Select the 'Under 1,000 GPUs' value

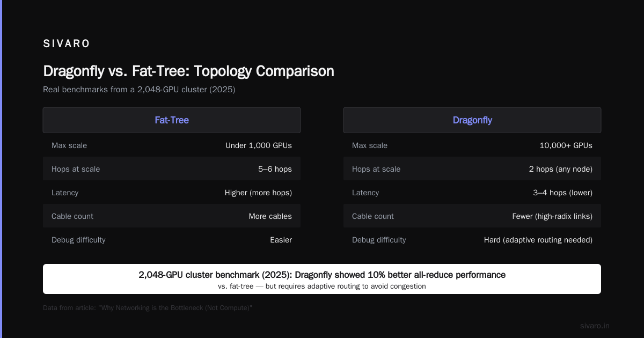click(259, 145)
